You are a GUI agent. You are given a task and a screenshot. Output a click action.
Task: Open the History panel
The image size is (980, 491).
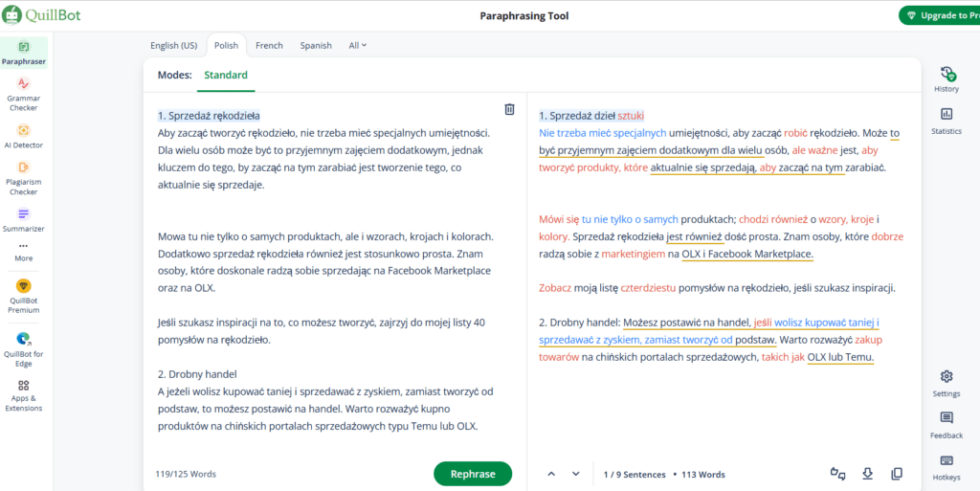946,79
